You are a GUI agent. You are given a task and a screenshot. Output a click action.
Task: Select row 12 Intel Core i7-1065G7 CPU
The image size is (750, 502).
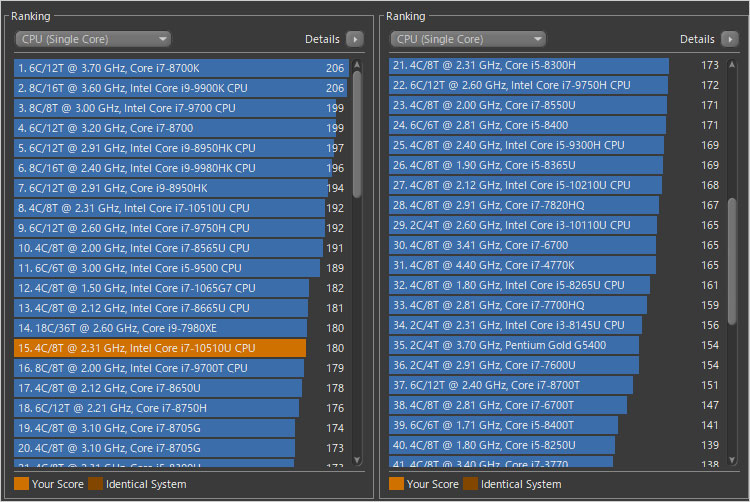181,288
